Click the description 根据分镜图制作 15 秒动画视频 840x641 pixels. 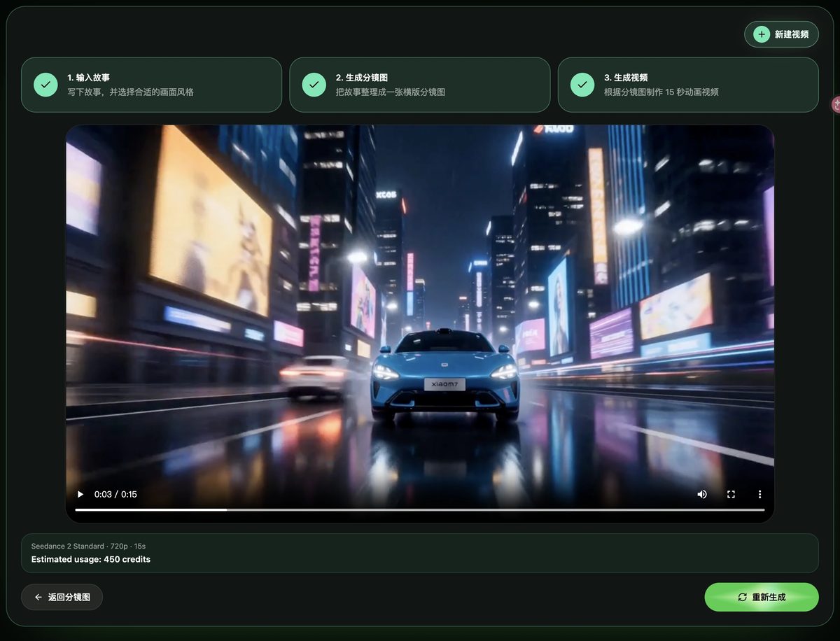pyautogui.click(x=661, y=92)
